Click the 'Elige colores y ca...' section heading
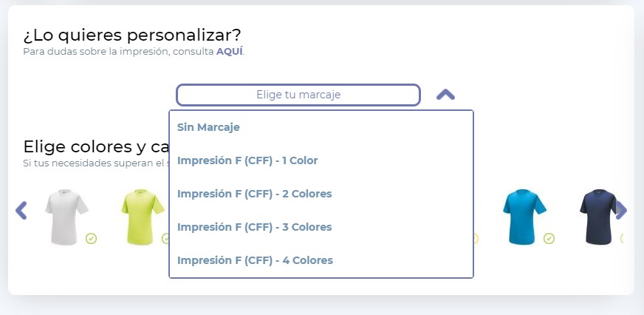 pos(96,146)
